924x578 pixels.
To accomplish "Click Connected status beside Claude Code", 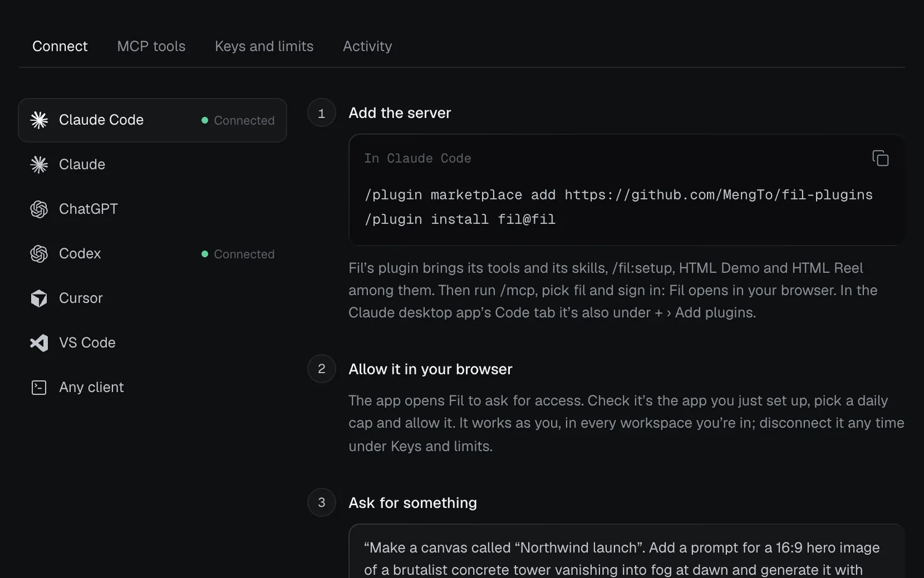I will [x=238, y=120].
